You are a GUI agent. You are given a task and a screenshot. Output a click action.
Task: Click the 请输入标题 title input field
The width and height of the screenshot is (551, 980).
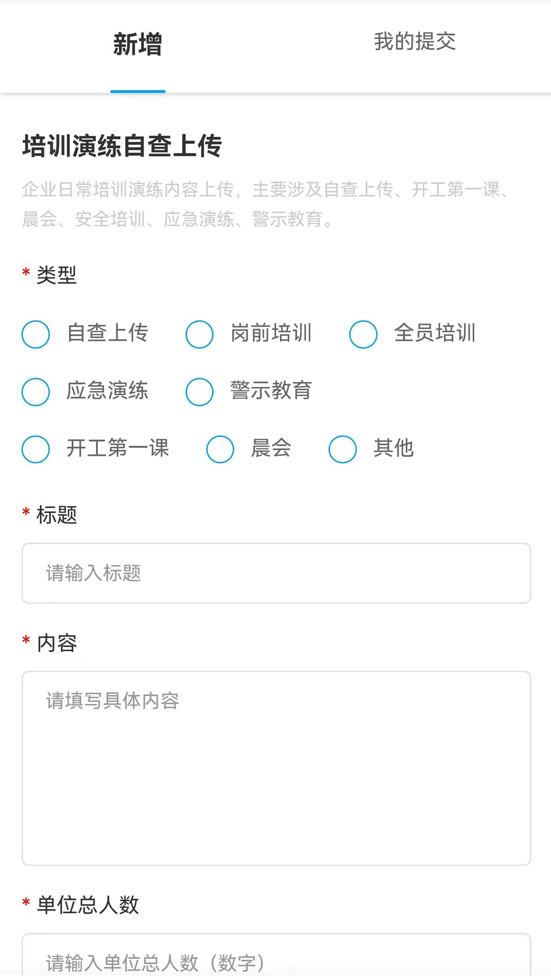pos(275,573)
